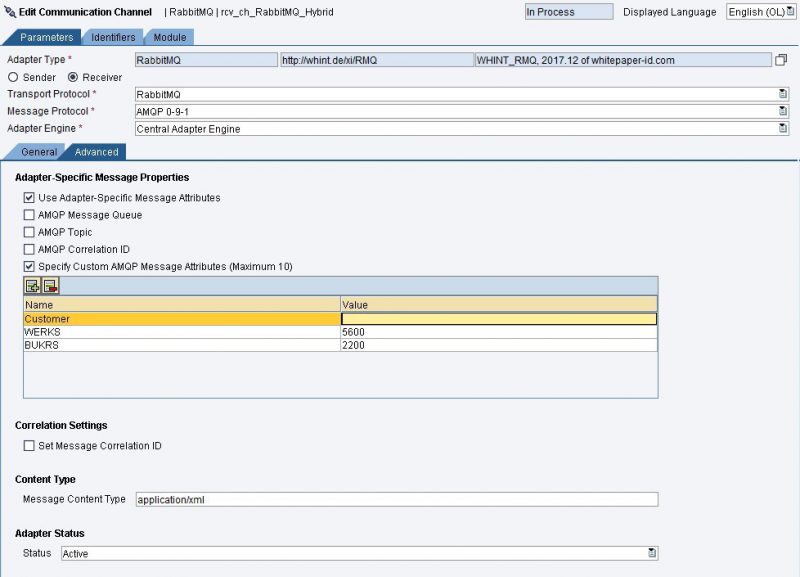Open the Message Protocol value help

click(783, 111)
